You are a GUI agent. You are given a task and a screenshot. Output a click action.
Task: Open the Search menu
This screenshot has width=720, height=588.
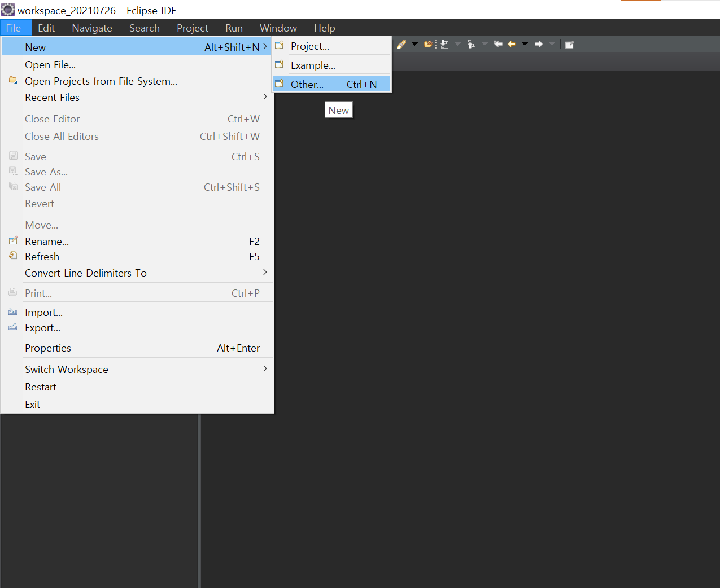click(x=145, y=28)
